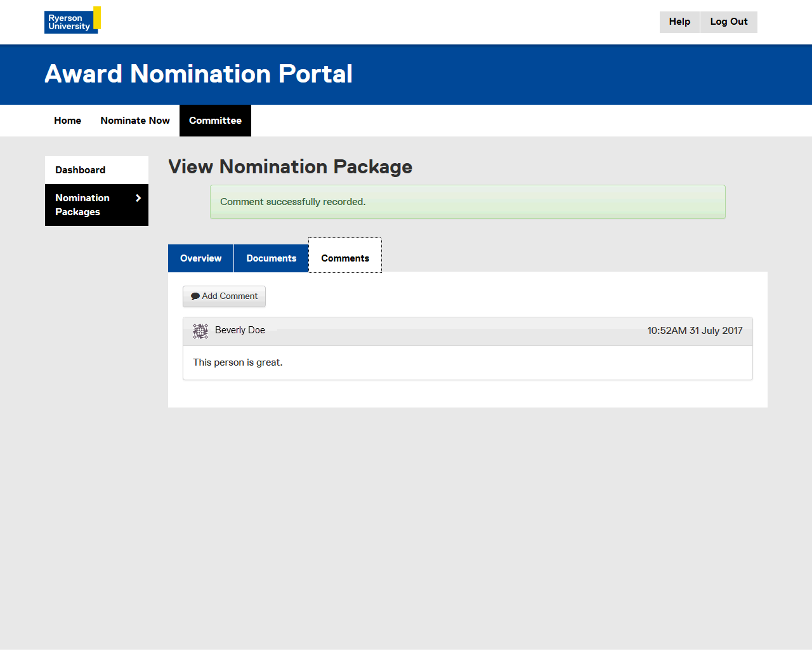This screenshot has height=650, width=812.
Task: Click the comment timestamp 10:52AM 31 July 2017
Action: (695, 331)
